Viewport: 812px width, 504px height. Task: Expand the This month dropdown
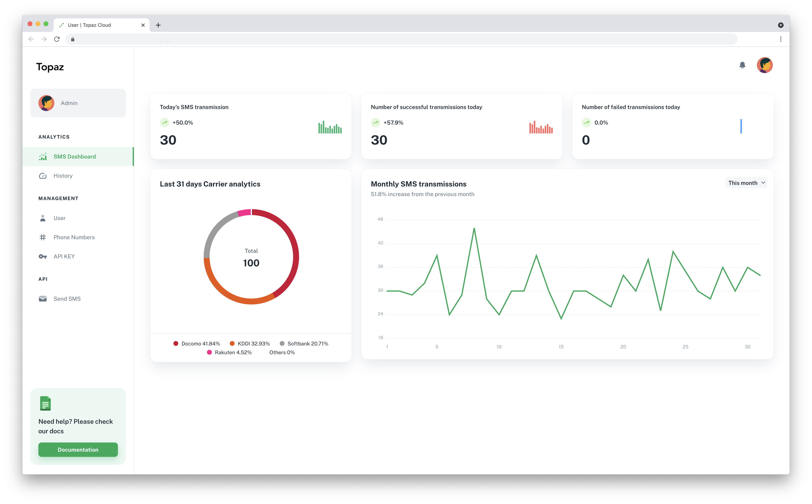coord(746,183)
